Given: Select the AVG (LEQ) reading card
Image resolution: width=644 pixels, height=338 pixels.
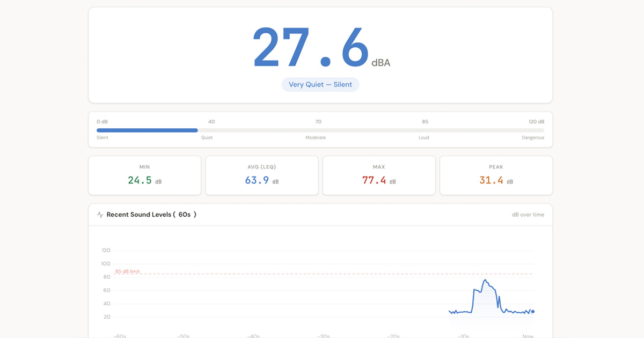Looking at the screenshot, I should (x=261, y=175).
